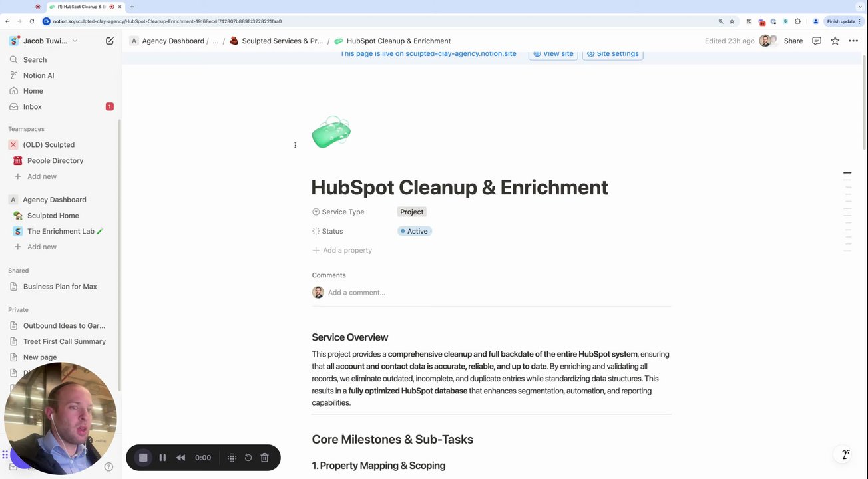Open page comments icon

click(x=817, y=41)
